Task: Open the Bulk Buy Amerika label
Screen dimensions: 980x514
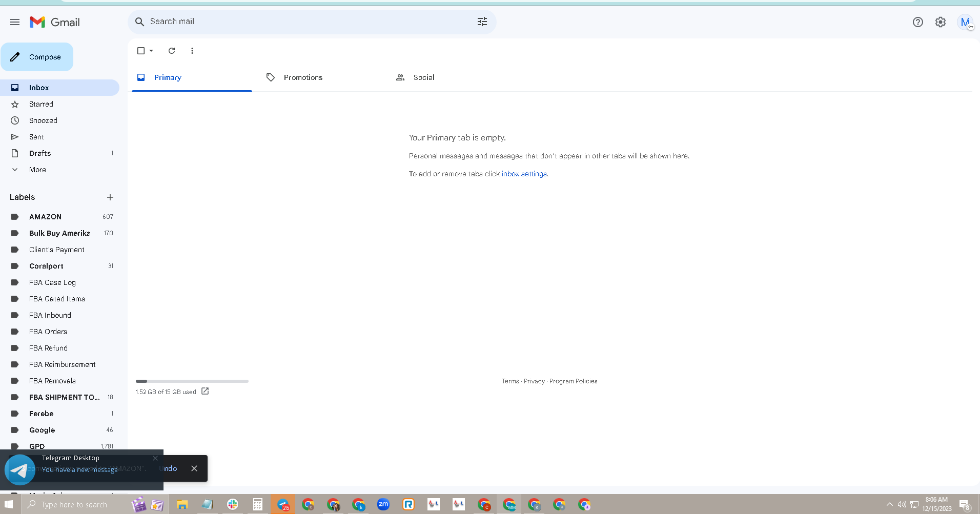Action: pos(59,233)
